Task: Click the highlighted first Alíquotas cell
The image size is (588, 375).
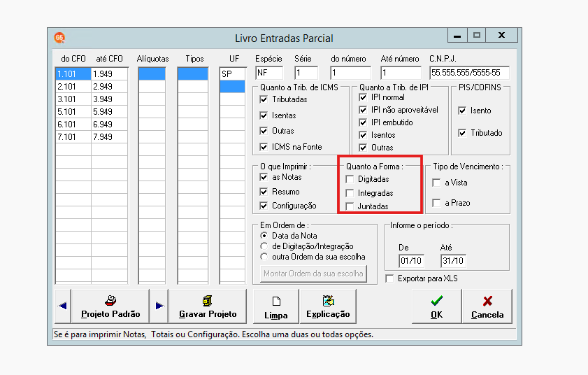Action: coord(152,74)
